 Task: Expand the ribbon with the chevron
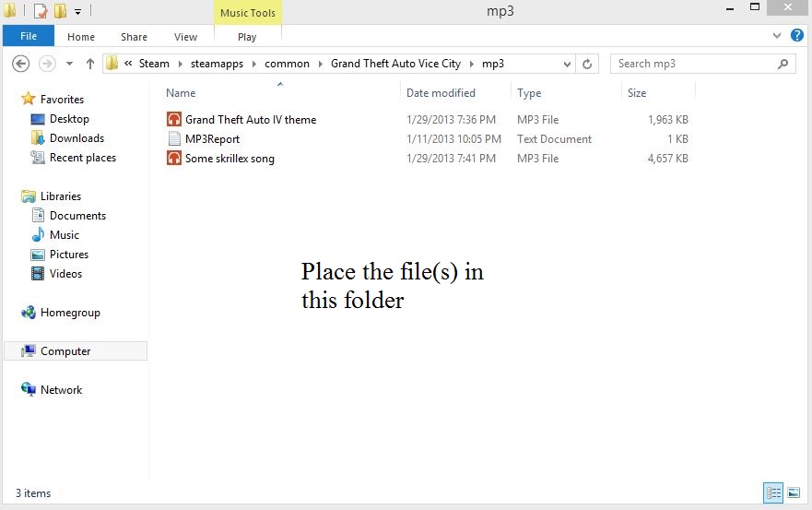click(777, 36)
